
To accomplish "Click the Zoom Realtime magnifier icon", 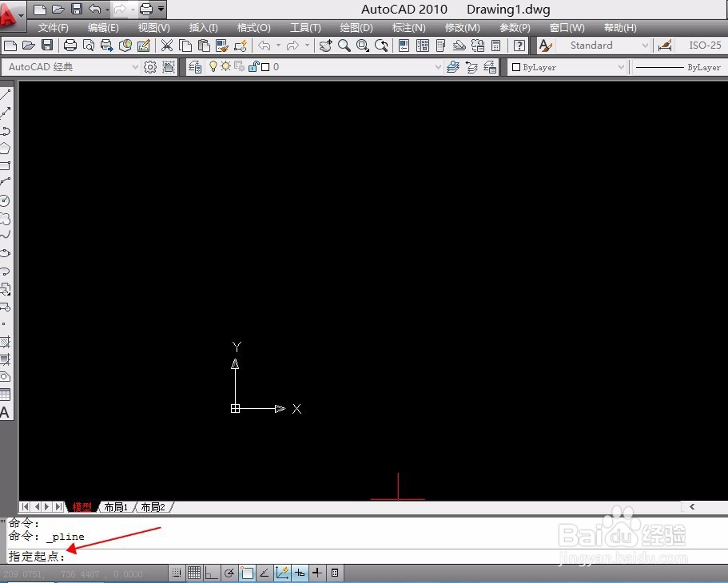I will coord(344,46).
